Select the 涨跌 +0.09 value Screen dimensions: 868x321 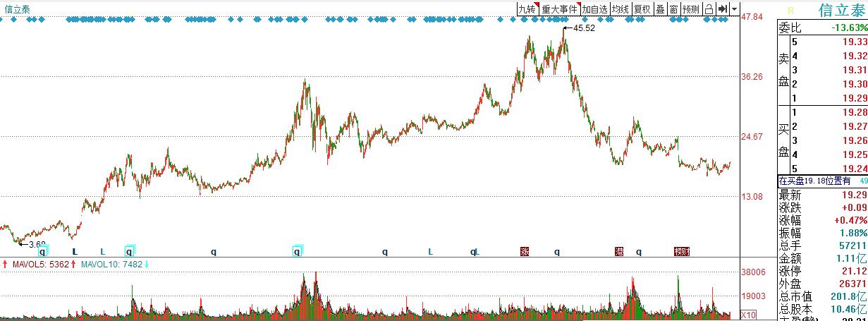(855, 207)
